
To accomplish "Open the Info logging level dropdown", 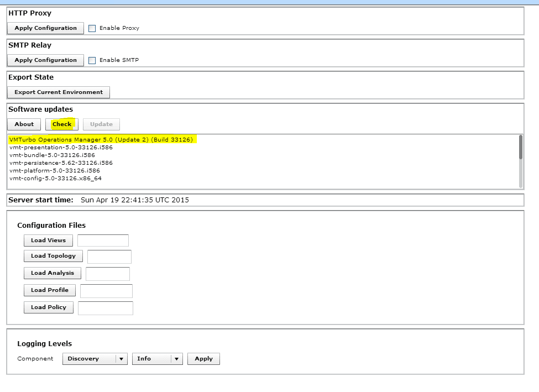I will click(x=158, y=359).
